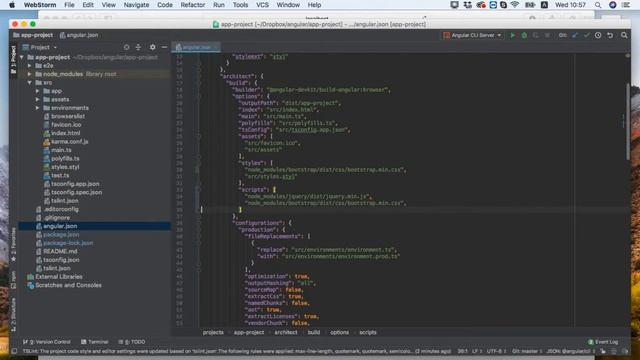Viewport: 640px width, 360px height.
Task: Click the locate file target icon in Project panel
Action: click(127, 47)
